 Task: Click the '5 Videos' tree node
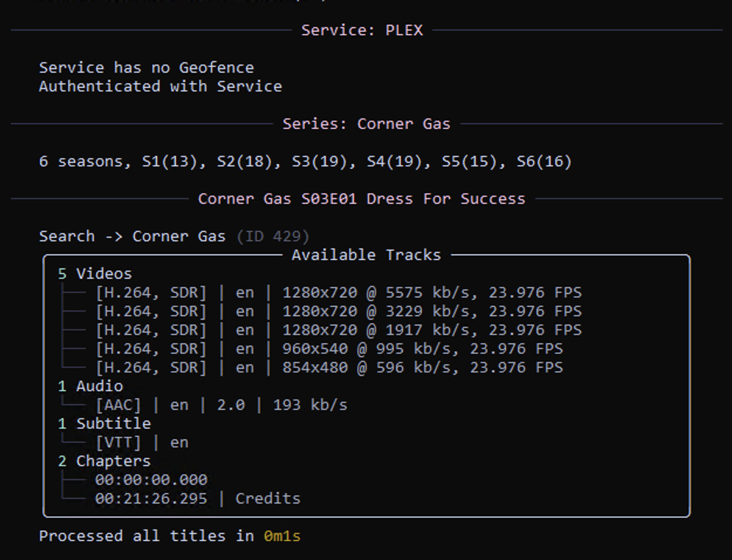95,274
